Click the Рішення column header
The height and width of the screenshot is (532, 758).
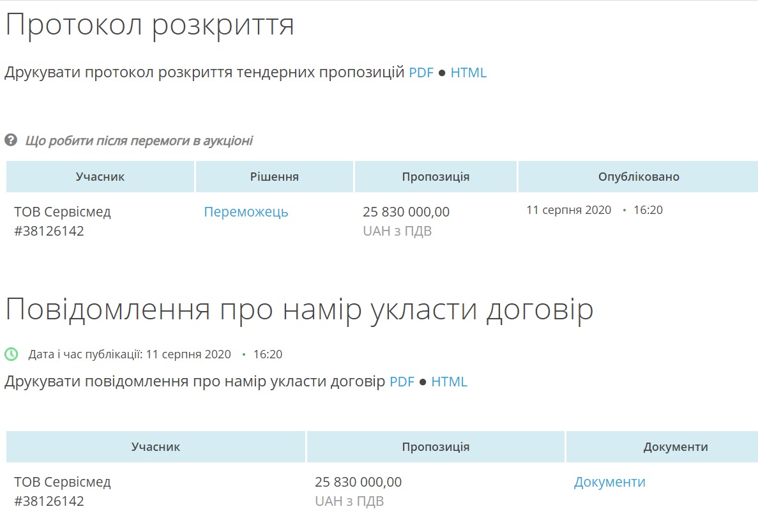275,177
